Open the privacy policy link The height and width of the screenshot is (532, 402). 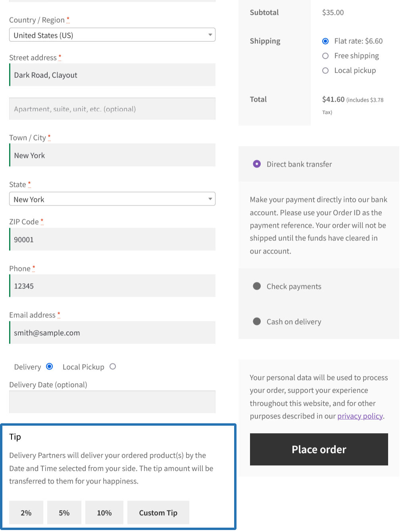point(360,416)
